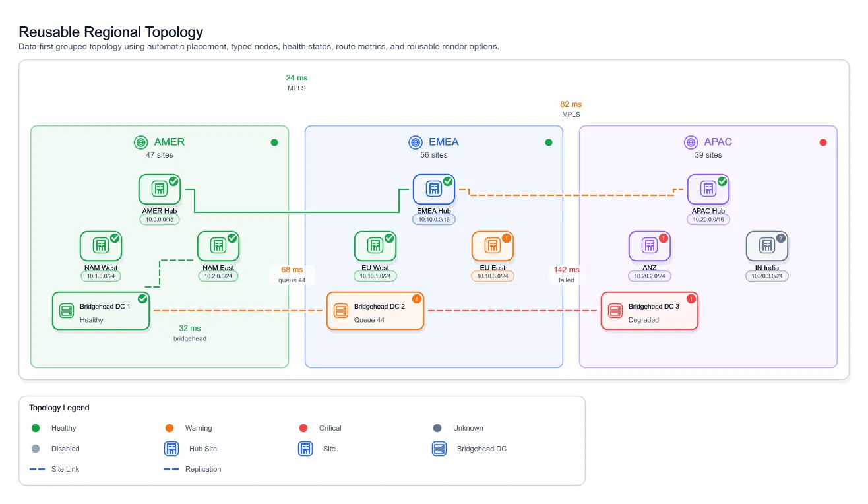Click the critical badge on ANZ
Viewport: 868px width, 504px height.
664,238
